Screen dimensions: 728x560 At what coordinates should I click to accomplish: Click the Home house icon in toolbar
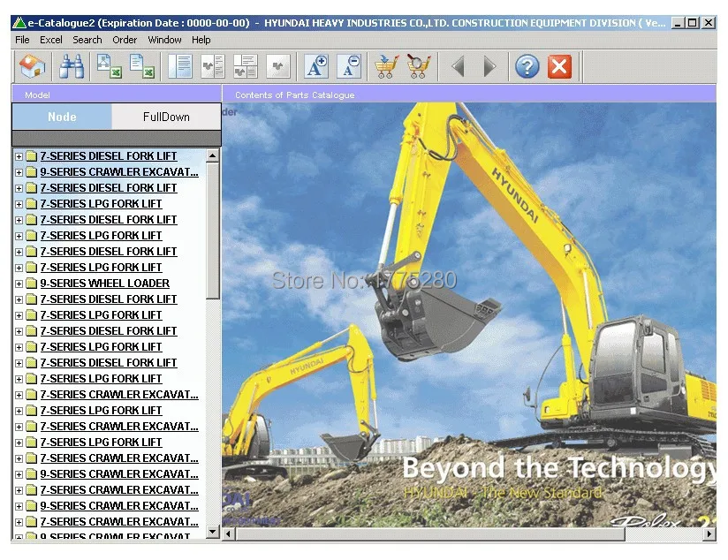point(32,66)
